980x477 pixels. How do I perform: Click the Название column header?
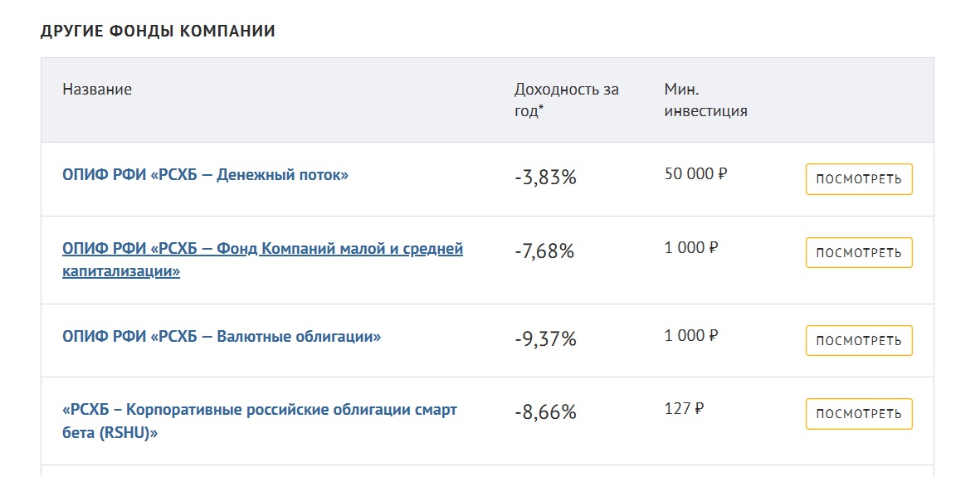tap(97, 90)
